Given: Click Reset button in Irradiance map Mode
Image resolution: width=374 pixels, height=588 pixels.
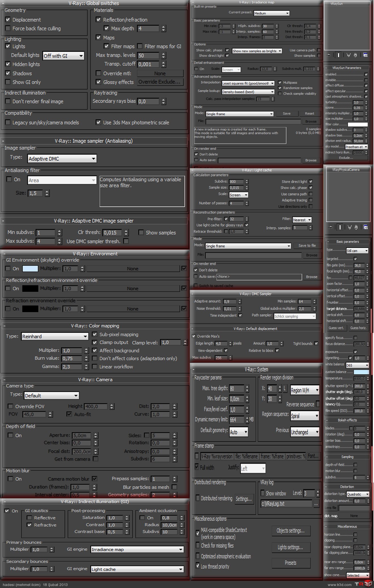Looking at the screenshot, I should (310, 113).
